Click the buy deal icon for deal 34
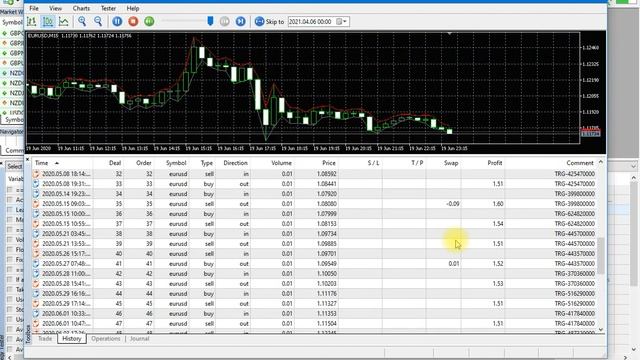640x360 pixels. coord(36,194)
